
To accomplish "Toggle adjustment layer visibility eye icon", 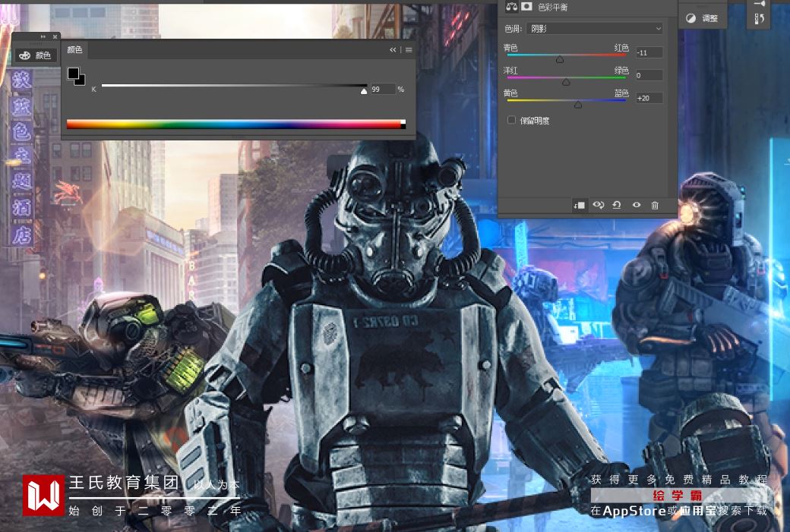I will point(637,206).
